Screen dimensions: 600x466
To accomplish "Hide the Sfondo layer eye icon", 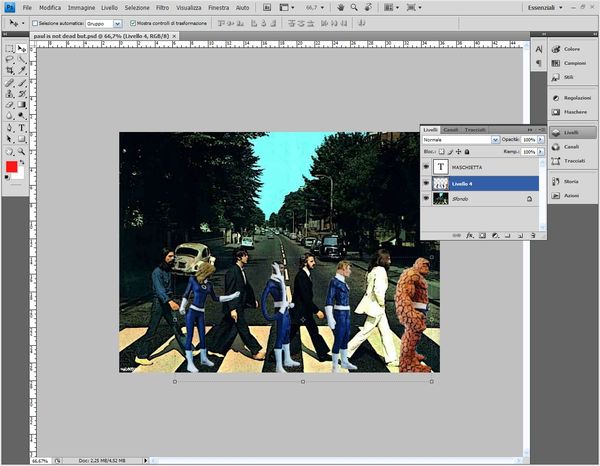I will 426,198.
